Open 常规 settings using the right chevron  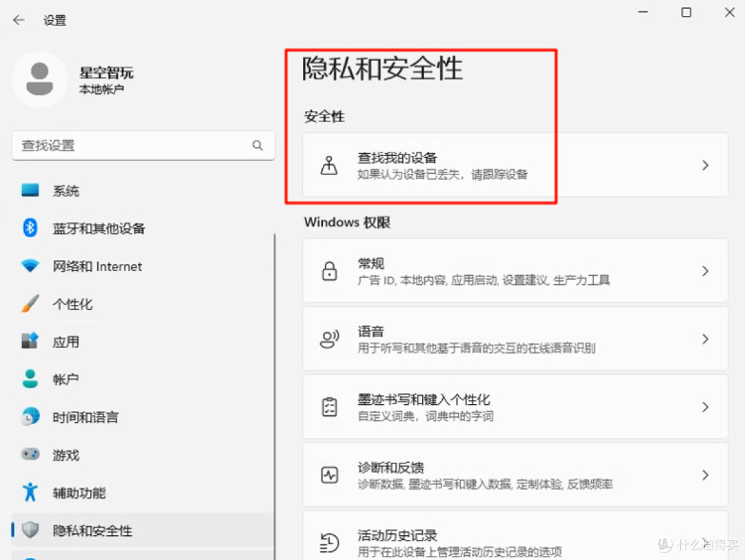tap(705, 270)
